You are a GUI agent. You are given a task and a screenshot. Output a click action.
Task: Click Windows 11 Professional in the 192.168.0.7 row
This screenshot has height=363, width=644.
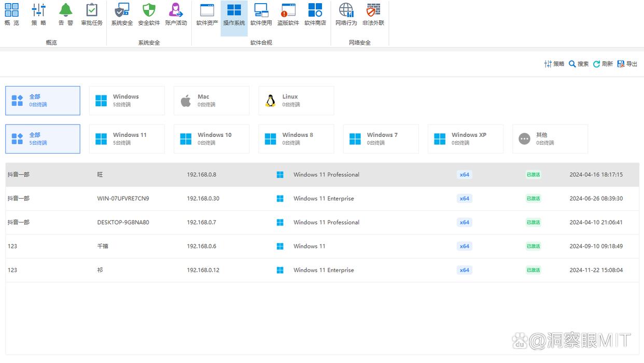tap(326, 222)
